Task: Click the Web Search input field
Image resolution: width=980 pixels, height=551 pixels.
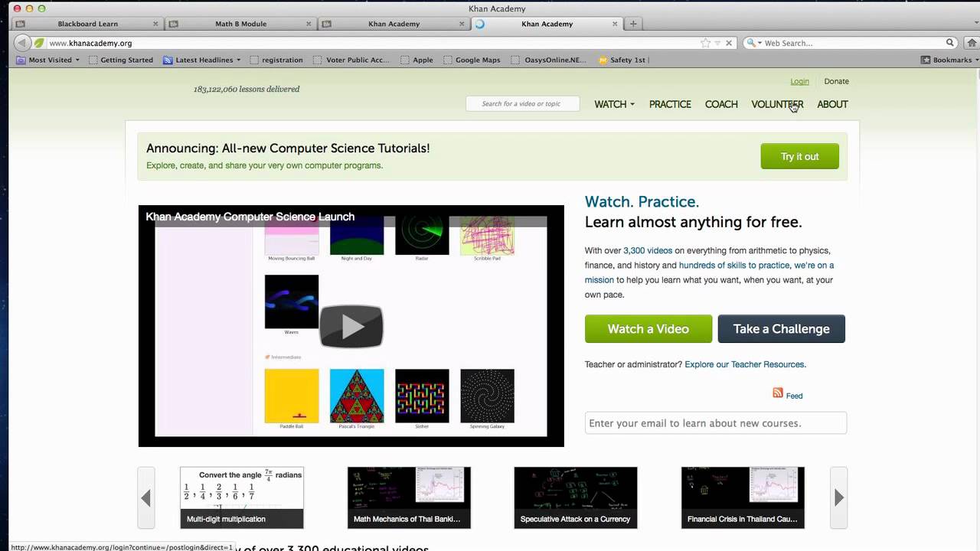Action: click(853, 43)
